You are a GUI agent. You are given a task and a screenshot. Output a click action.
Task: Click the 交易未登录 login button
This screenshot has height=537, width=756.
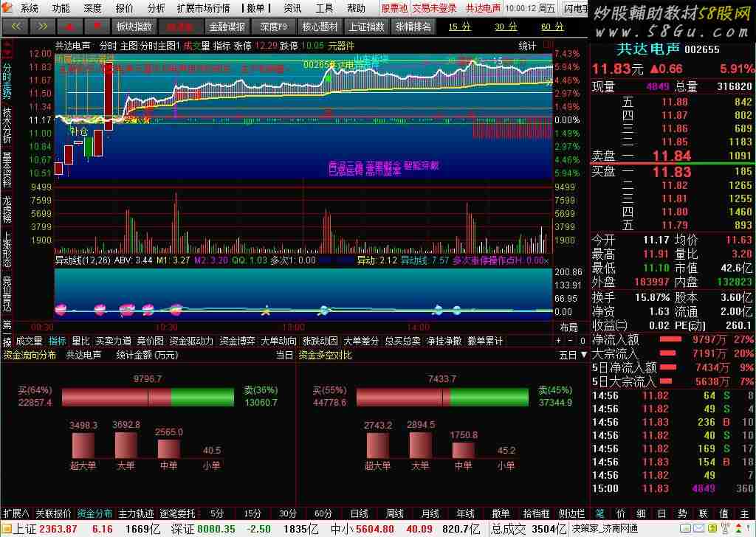[x=434, y=8]
